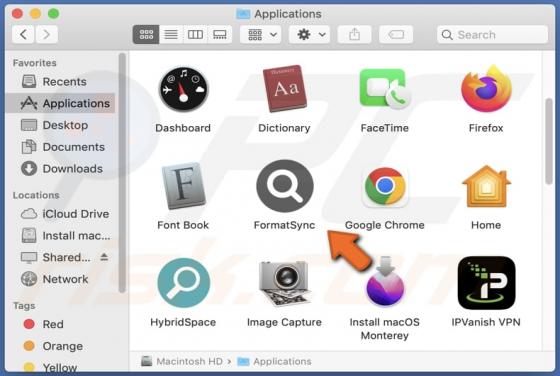Open Downloads in the sidebar
This screenshot has width=560, height=376.
point(60,169)
